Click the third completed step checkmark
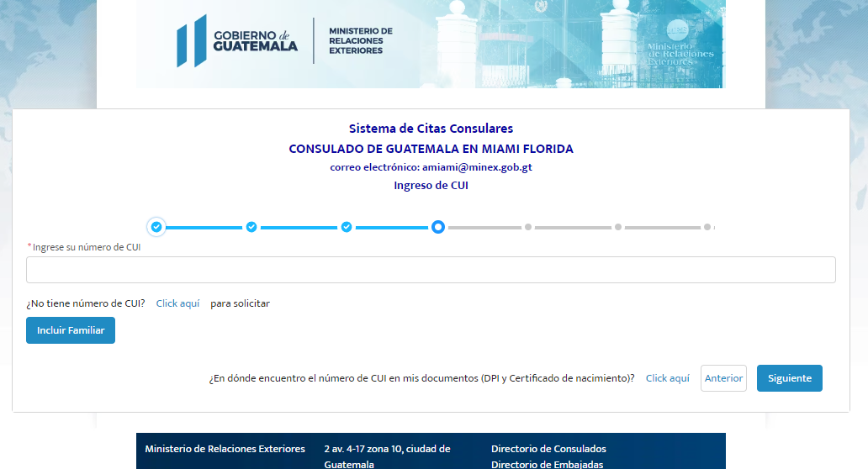 pyautogui.click(x=347, y=227)
